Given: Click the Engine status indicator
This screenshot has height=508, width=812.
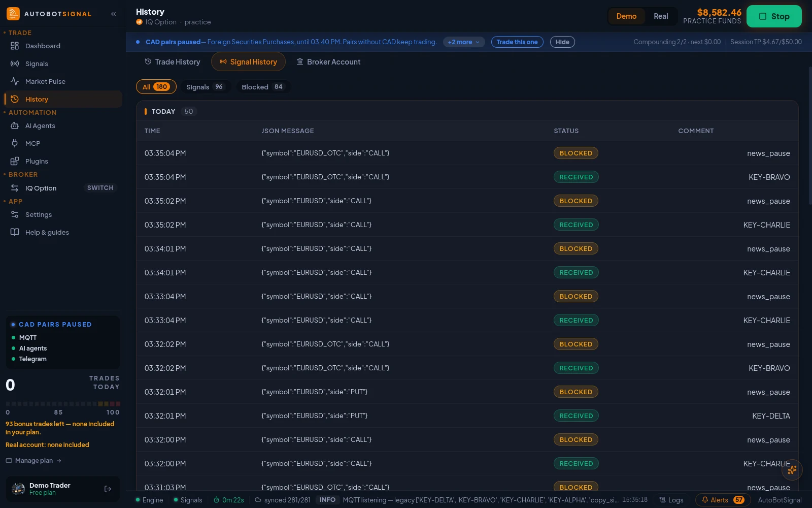Looking at the screenshot, I should click(x=149, y=500).
